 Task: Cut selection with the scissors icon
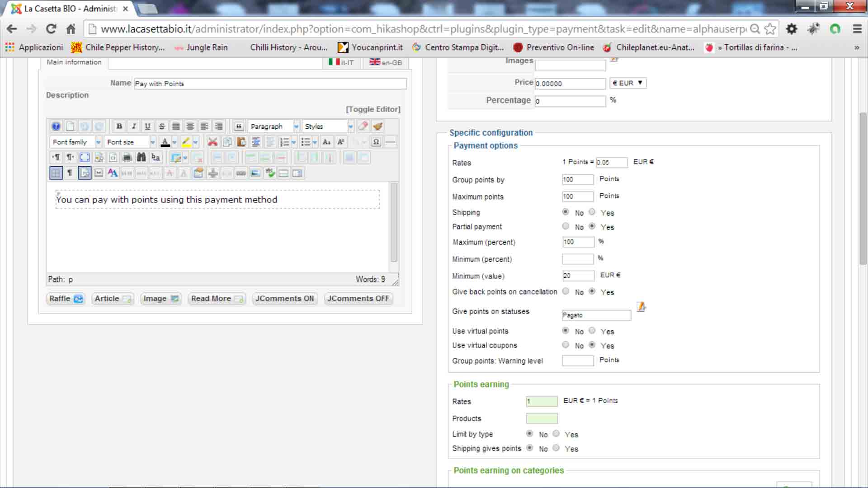(x=212, y=142)
